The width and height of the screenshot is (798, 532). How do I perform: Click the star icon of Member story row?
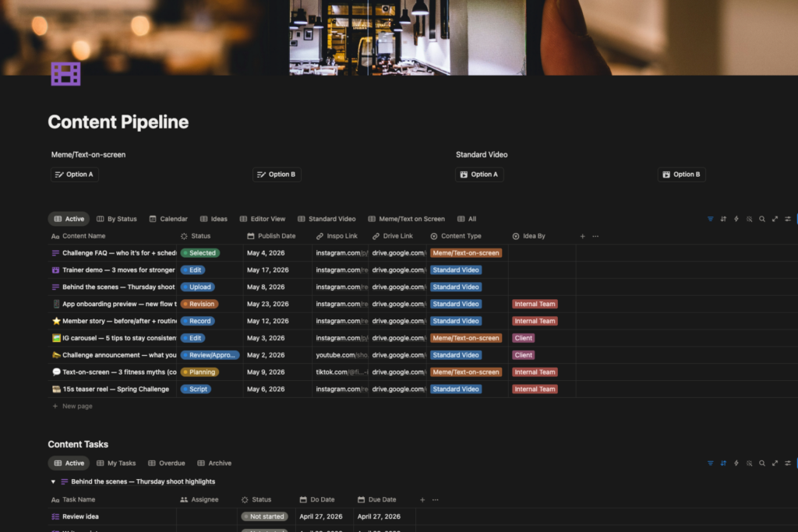[56, 321]
